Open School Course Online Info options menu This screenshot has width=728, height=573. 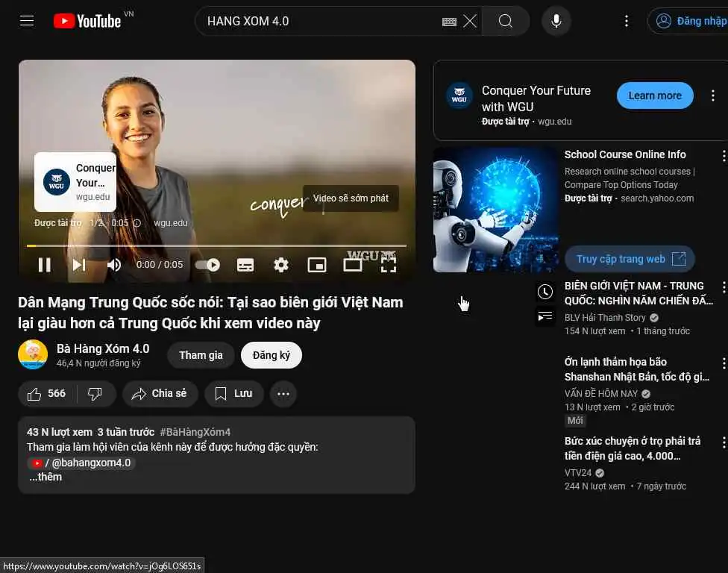pos(724,156)
